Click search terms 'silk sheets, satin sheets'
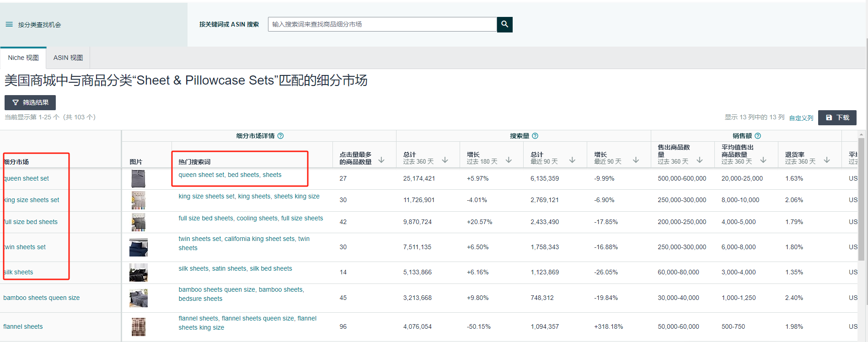The image size is (868, 342). [x=235, y=268]
